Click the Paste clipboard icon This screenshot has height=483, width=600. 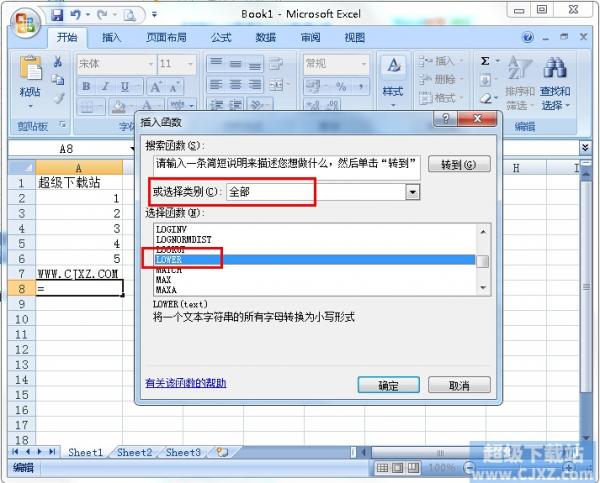click(x=30, y=72)
